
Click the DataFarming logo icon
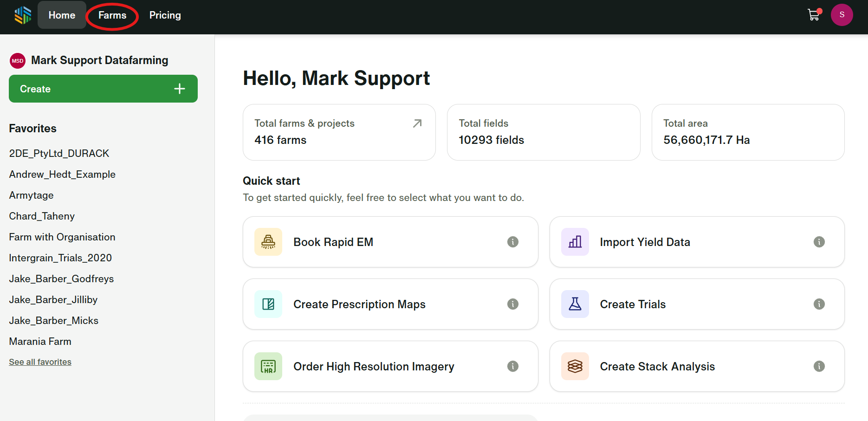[x=22, y=15]
